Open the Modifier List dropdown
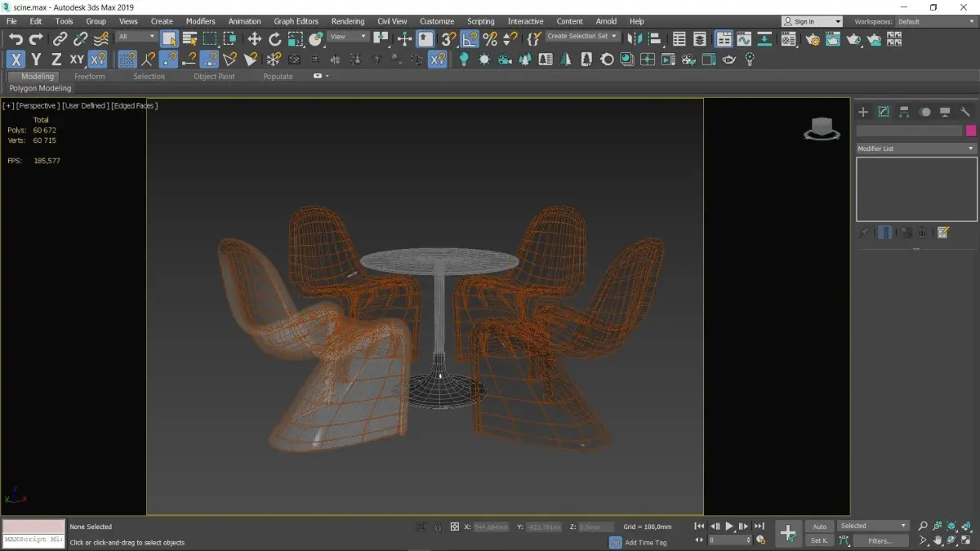The width and height of the screenshot is (980, 551). (915, 149)
